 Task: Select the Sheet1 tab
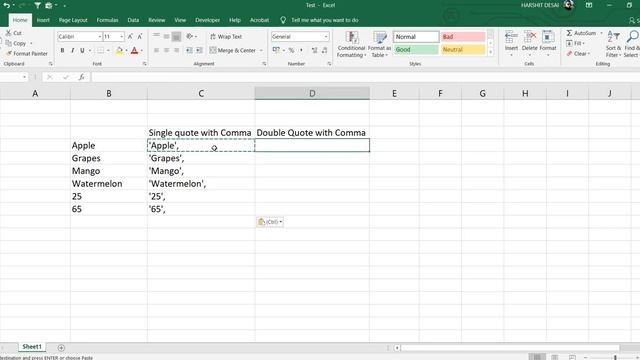(32, 347)
